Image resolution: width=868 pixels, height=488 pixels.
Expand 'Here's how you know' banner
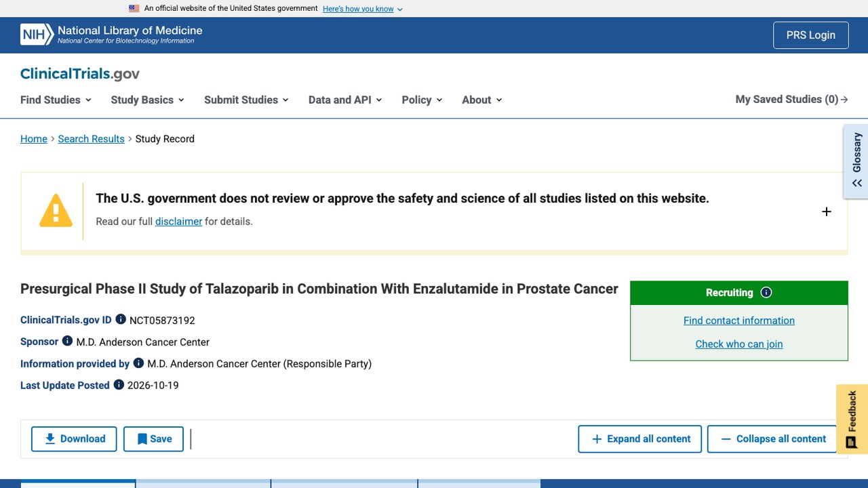point(363,9)
